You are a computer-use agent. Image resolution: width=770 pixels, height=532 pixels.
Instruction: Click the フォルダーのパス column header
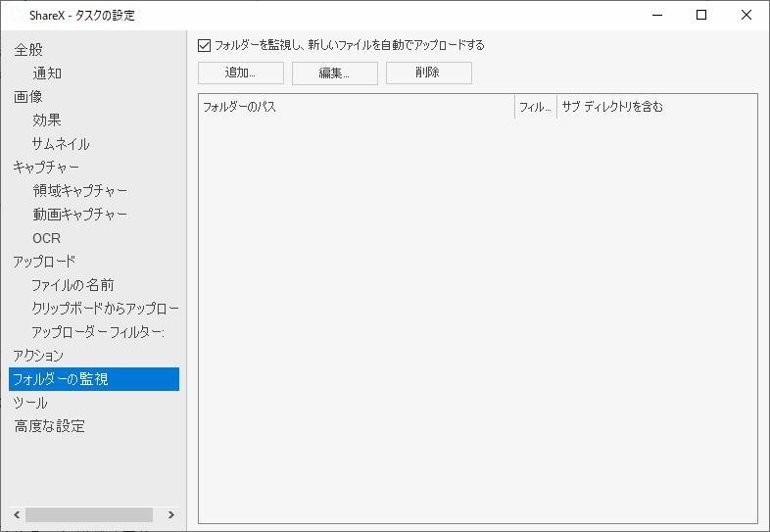click(357, 107)
